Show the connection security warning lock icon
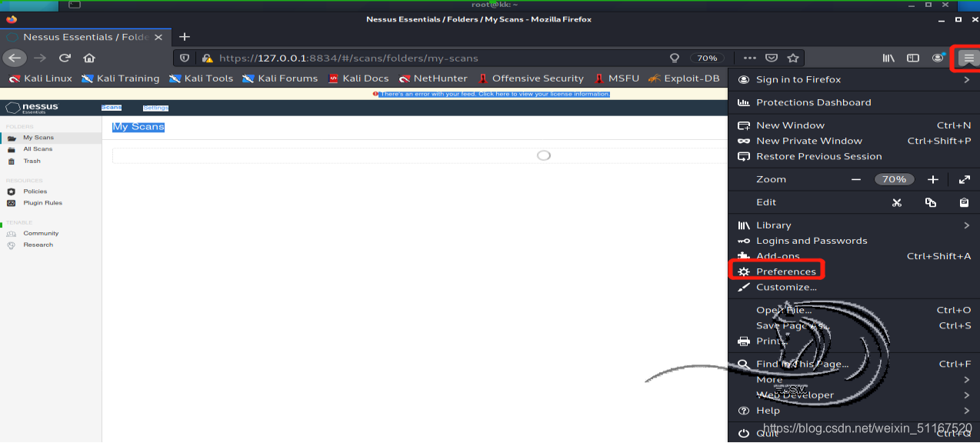The height and width of the screenshot is (443, 980). click(x=206, y=58)
